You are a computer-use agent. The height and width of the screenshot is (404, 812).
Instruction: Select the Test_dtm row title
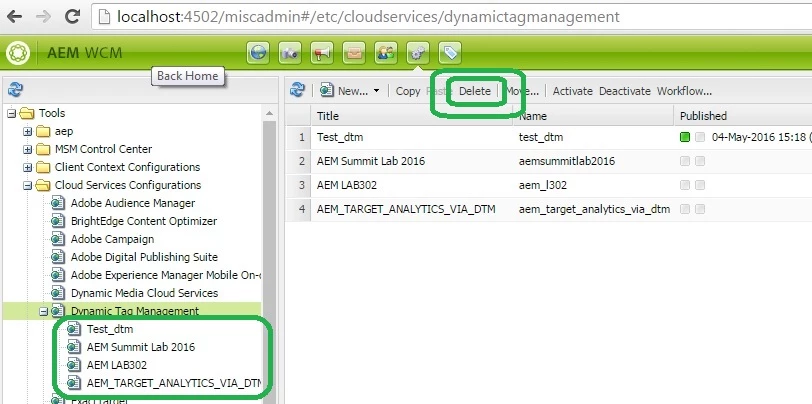pos(340,137)
